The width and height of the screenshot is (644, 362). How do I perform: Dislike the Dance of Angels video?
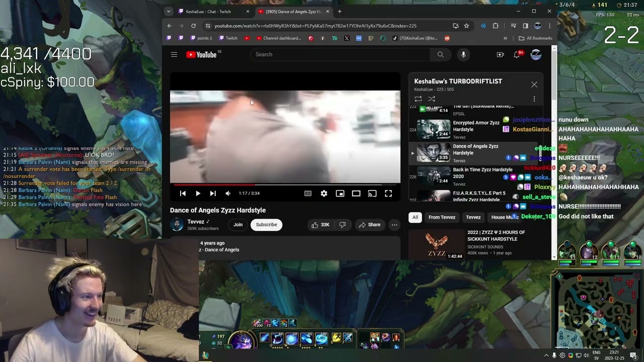[x=342, y=225]
